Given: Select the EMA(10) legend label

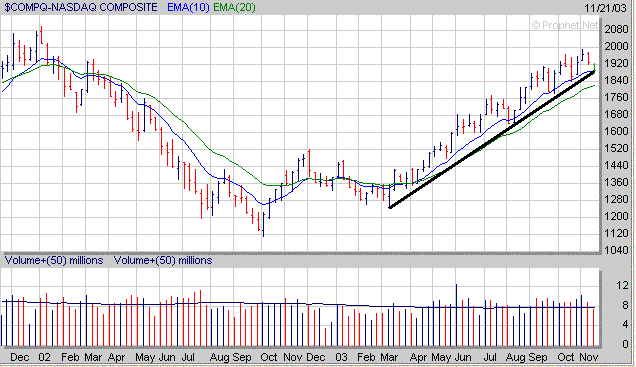Looking at the screenshot, I should coord(188,7).
